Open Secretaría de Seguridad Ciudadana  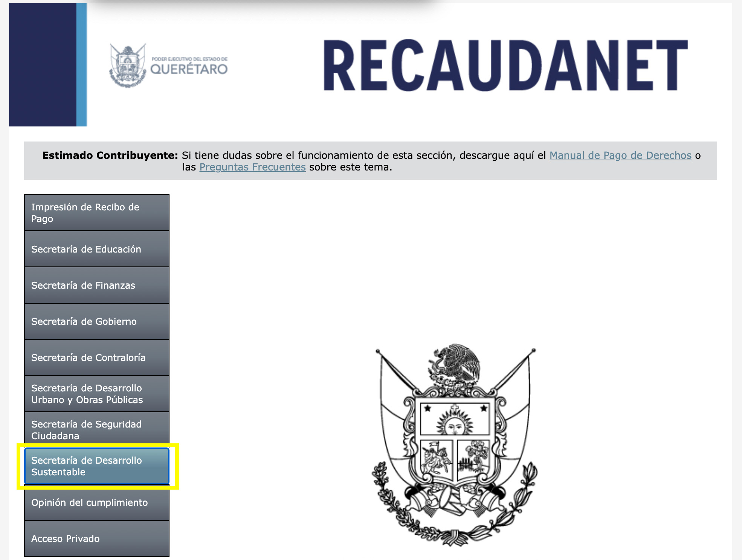[x=96, y=430]
